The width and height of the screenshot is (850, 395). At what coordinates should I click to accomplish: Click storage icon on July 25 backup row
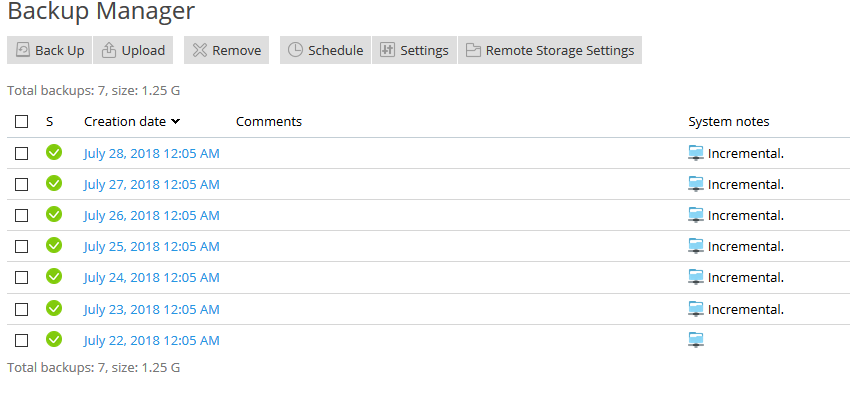point(696,247)
